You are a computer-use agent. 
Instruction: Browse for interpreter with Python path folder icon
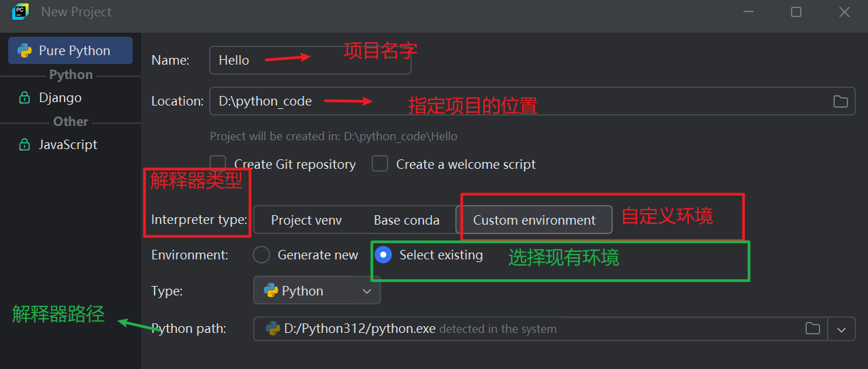click(813, 328)
